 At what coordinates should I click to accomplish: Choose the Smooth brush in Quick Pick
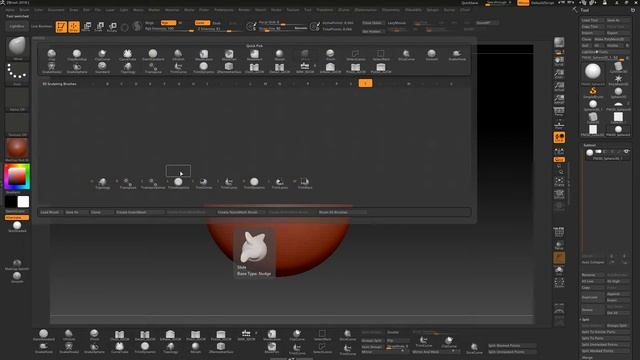tap(431, 55)
